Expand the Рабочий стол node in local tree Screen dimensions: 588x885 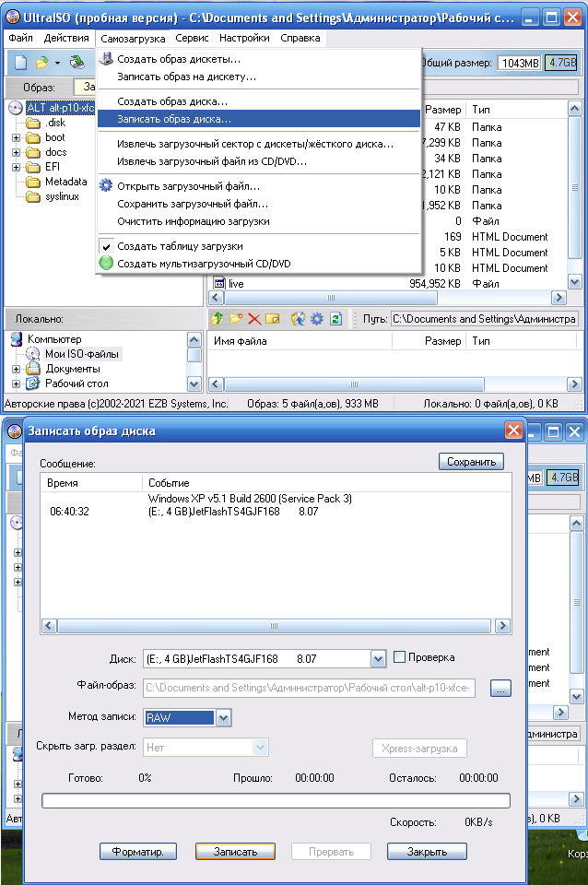[17, 383]
